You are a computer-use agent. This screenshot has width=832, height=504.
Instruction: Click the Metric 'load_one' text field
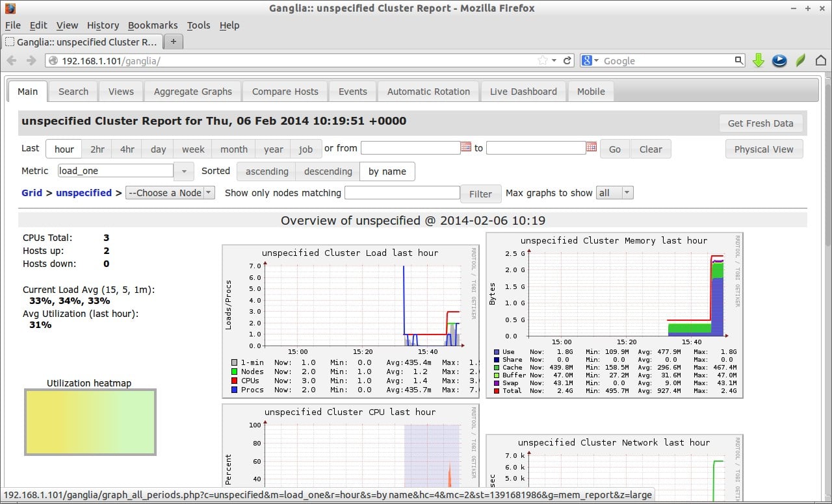116,171
